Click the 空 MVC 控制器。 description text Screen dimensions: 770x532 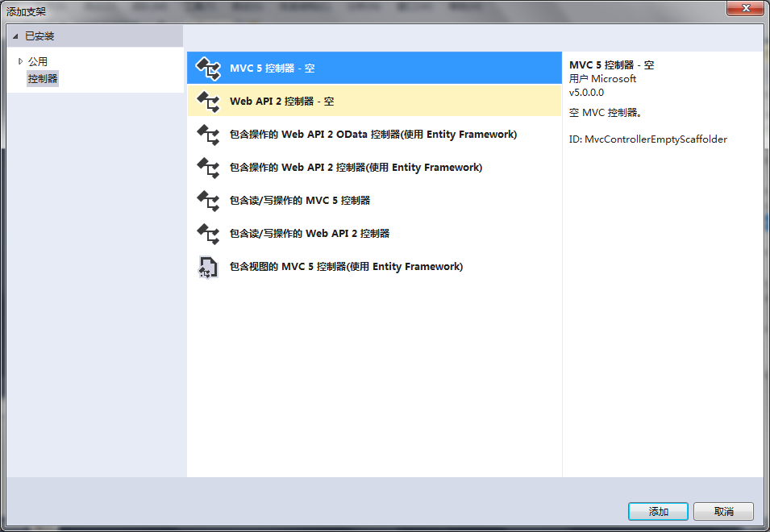[606, 112]
